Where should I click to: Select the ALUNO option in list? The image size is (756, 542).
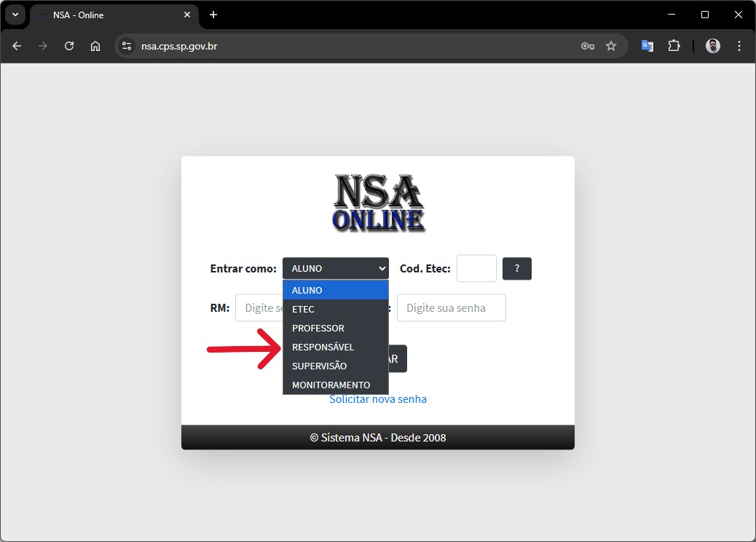335,290
